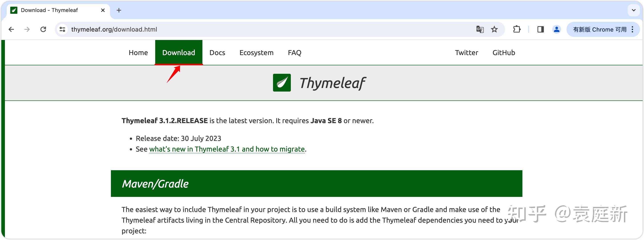Select the Ecosystem navigation item
Viewport: 644px width, 240px height.
pos(256,52)
